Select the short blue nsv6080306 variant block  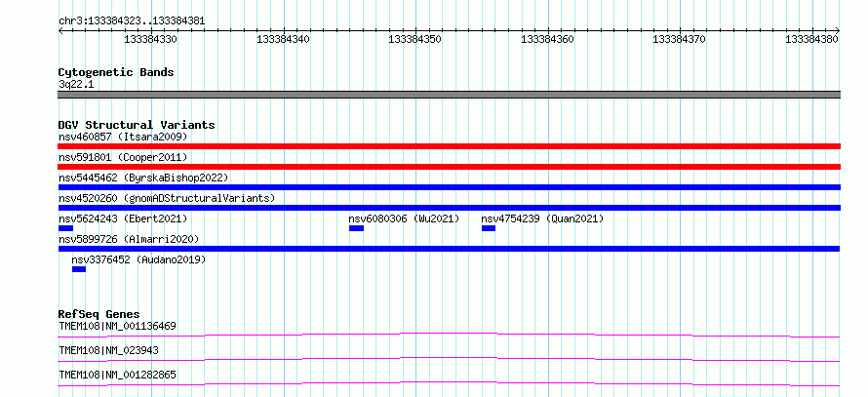tap(356, 228)
